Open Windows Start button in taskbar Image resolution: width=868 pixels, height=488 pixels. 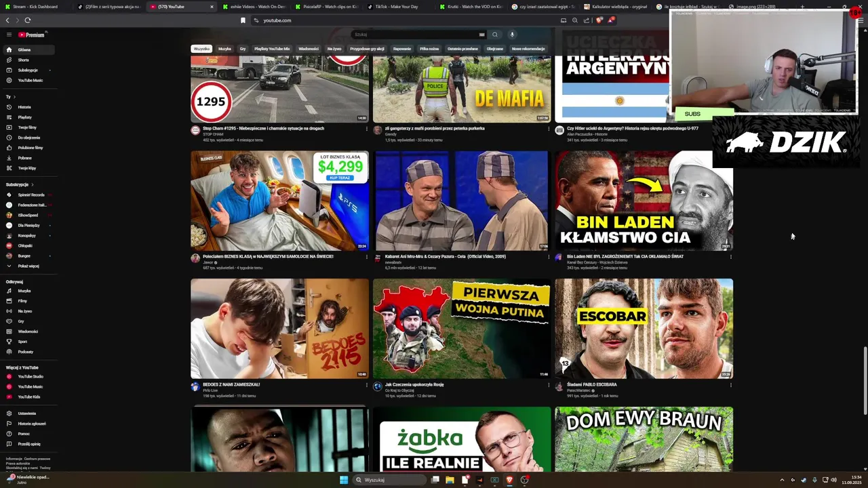344,480
